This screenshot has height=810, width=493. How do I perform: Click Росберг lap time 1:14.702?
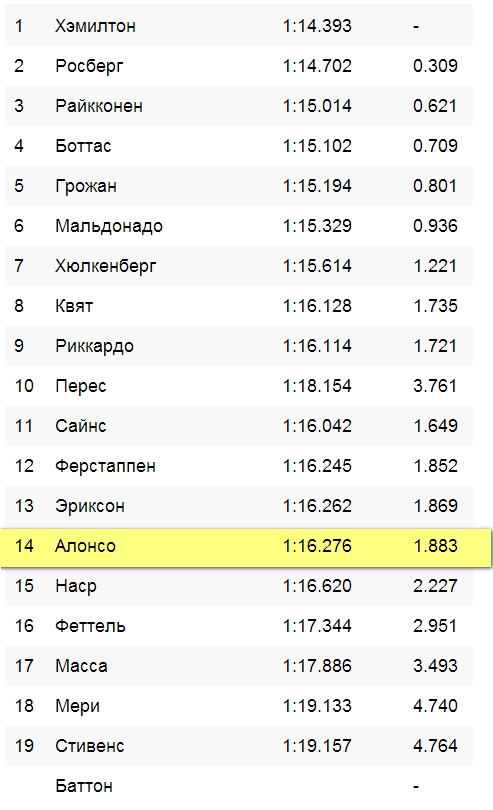317,66
